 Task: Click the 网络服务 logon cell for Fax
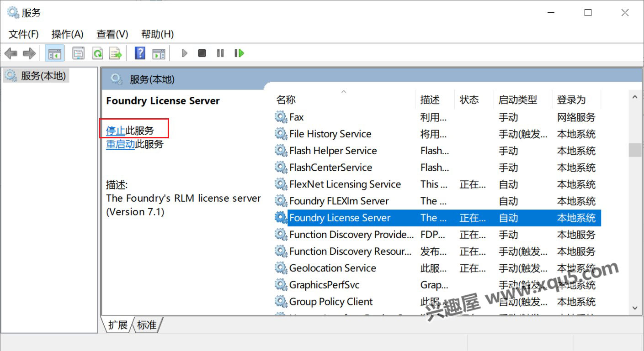coord(576,117)
